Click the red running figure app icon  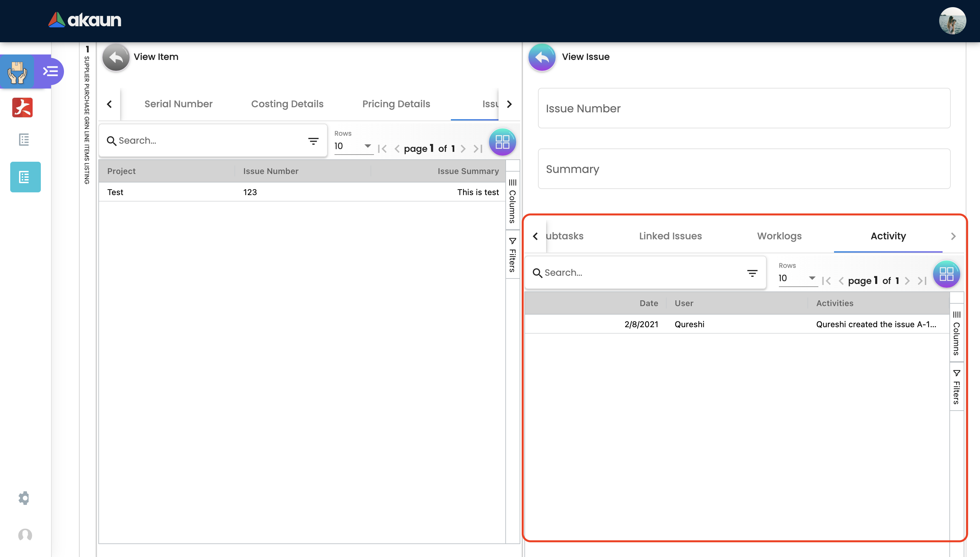coord(22,108)
